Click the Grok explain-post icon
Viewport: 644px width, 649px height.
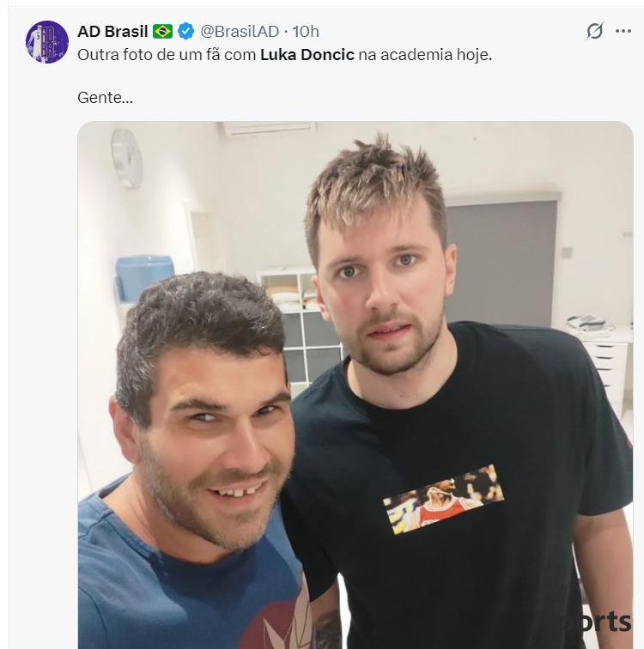pyautogui.click(x=594, y=31)
